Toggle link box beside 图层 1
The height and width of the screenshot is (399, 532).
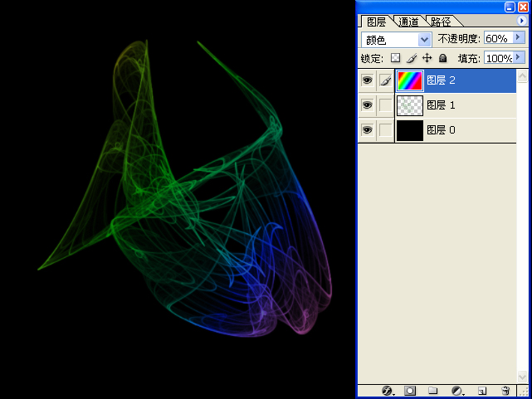(x=385, y=105)
